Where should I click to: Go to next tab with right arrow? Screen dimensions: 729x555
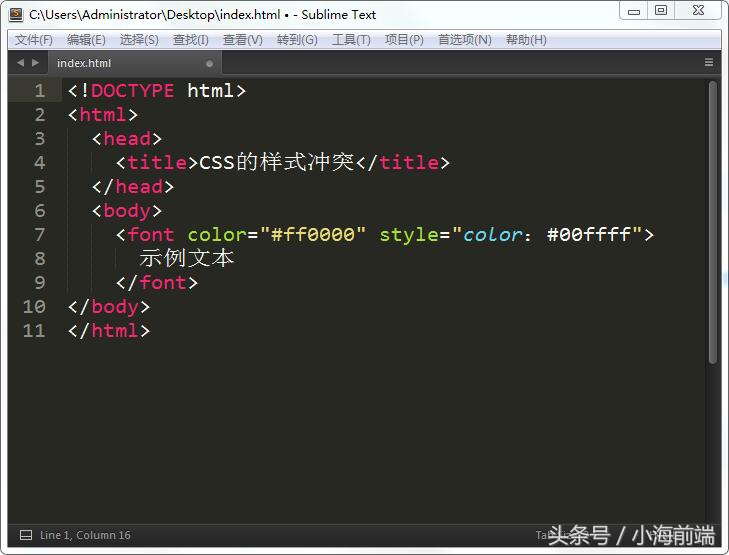click(35, 63)
